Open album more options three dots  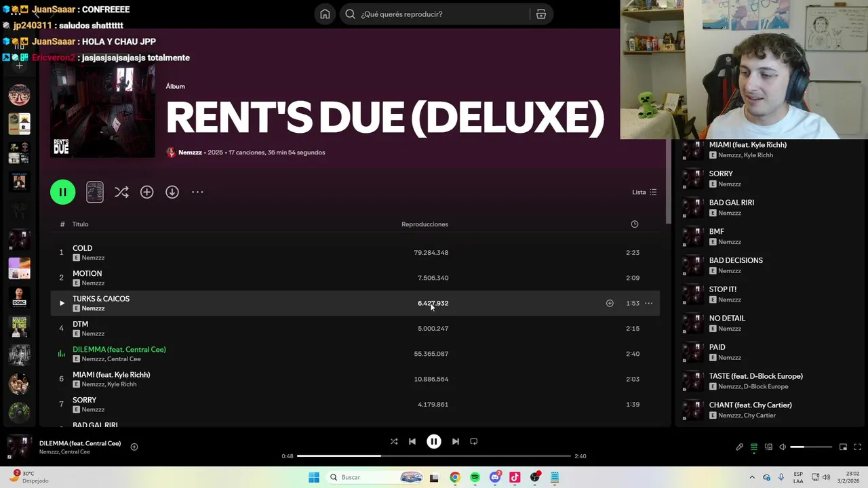click(x=197, y=192)
